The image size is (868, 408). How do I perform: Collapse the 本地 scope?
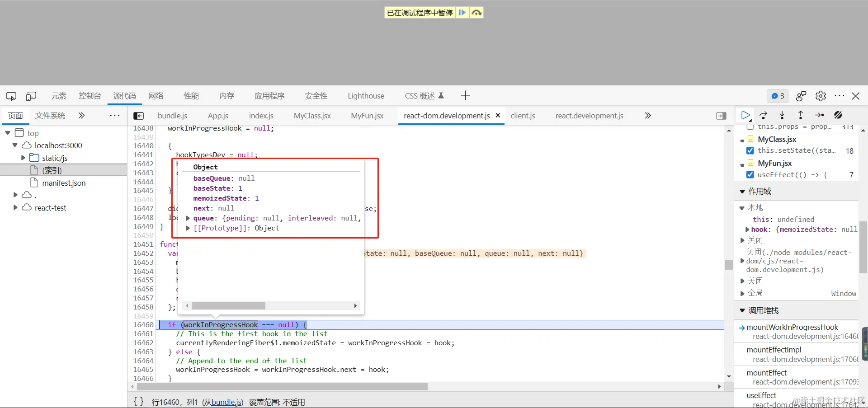click(742, 208)
